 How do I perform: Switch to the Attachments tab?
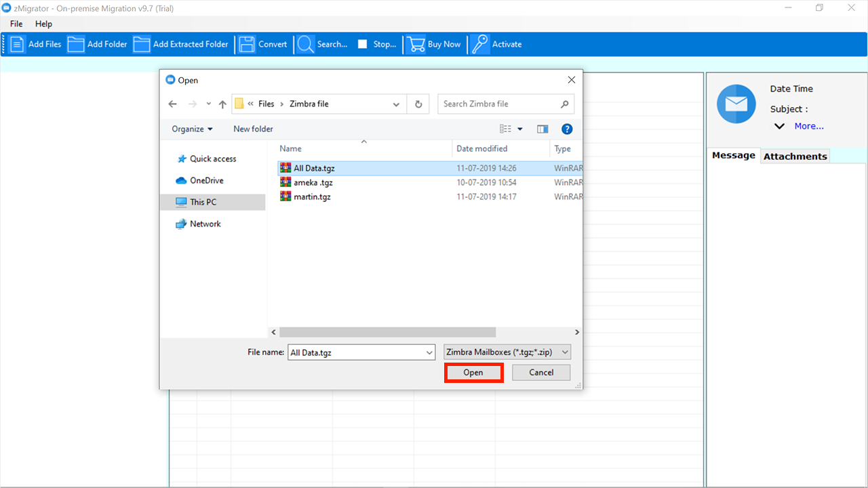(795, 156)
